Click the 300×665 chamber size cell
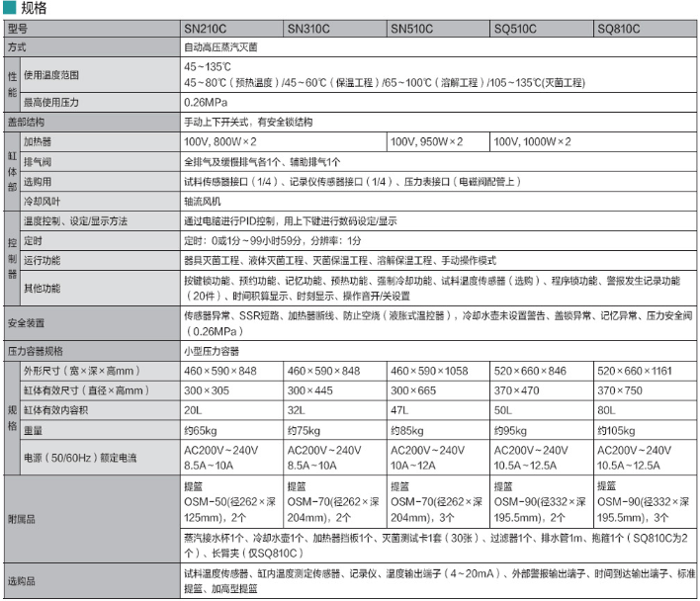This screenshot has width=700, height=601. 438,390
